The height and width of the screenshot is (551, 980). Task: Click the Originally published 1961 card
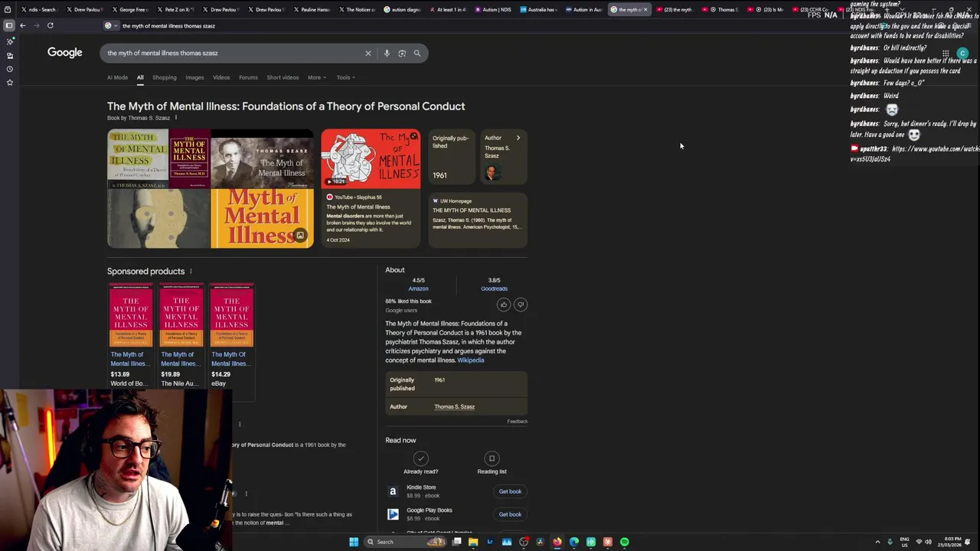coord(451,157)
